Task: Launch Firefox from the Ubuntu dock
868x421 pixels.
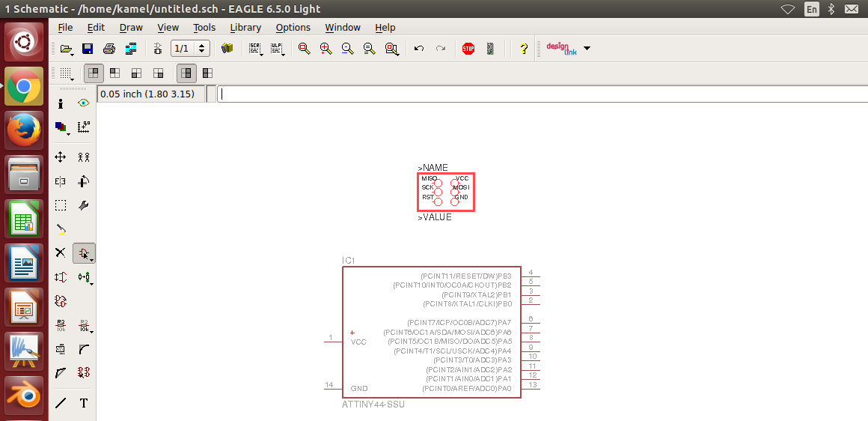Action: [24, 131]
